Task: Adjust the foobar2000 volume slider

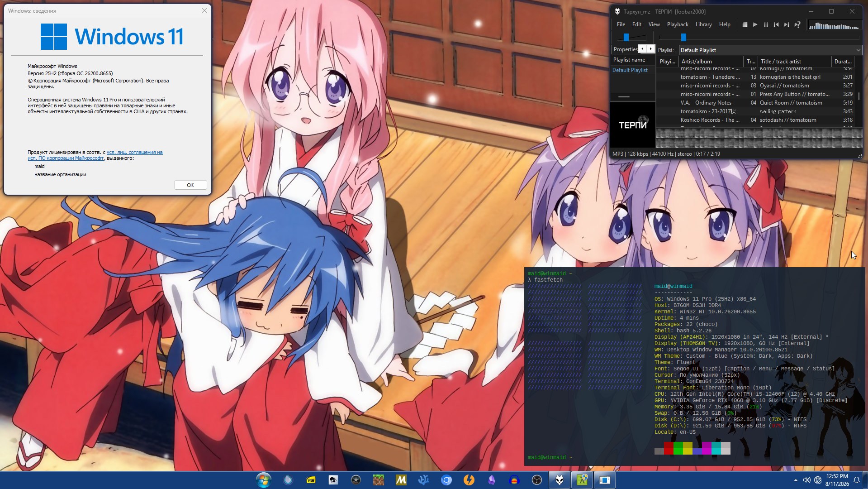Action: [632, 37]
